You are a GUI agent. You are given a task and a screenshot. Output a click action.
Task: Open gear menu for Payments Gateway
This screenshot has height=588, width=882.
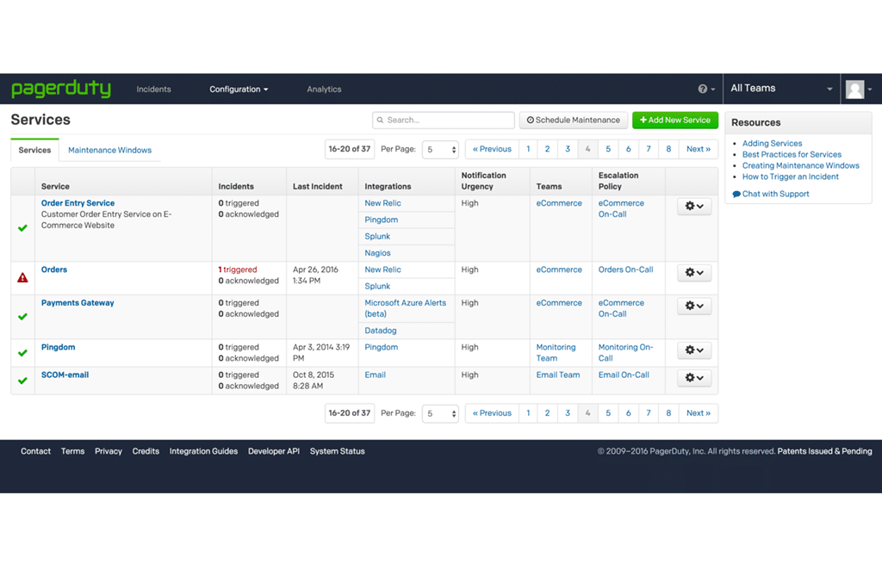[694, 306]
